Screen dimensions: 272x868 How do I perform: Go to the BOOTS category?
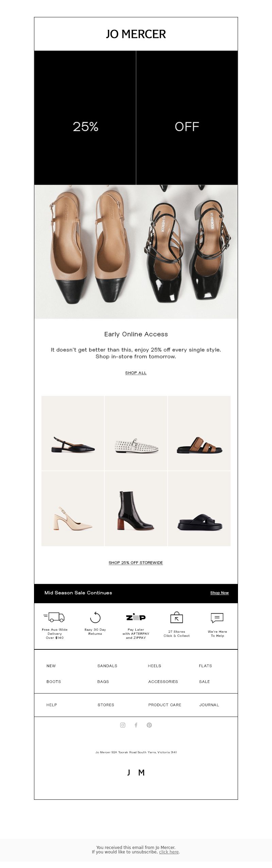coord(54,681)
